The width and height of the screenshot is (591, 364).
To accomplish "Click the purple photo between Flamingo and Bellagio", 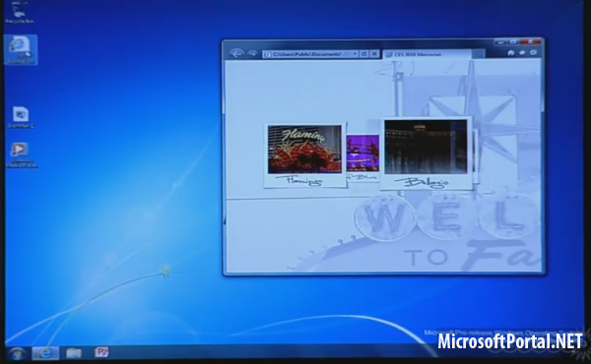I will (362, 152).
